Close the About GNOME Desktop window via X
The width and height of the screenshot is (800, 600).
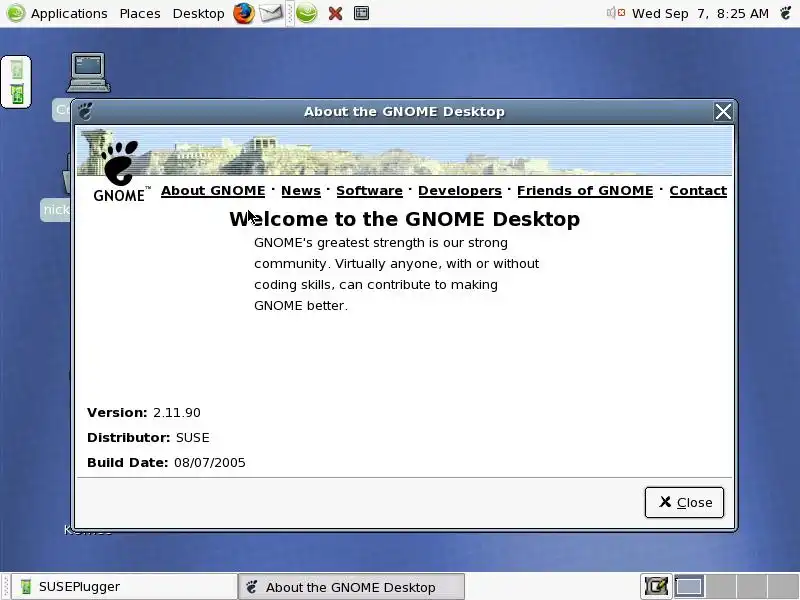[723, 111]
